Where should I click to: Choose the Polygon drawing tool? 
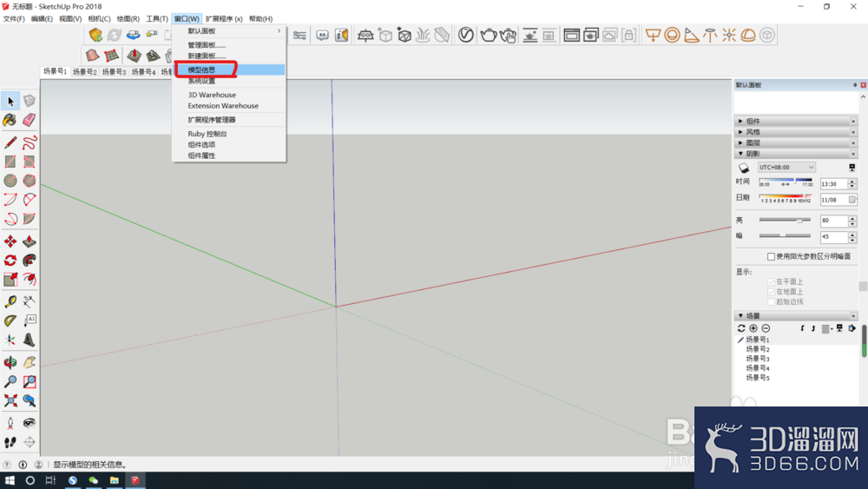click(30, 180)
